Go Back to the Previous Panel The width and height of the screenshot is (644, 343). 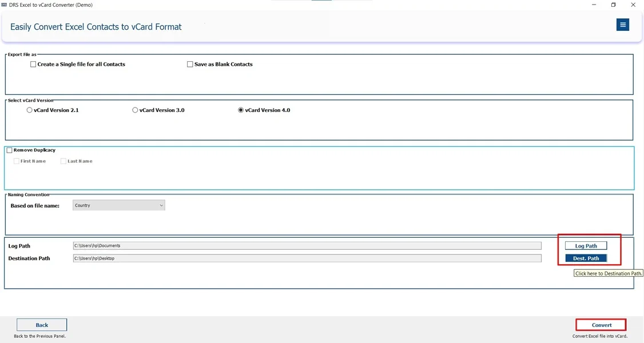(41, 324)
